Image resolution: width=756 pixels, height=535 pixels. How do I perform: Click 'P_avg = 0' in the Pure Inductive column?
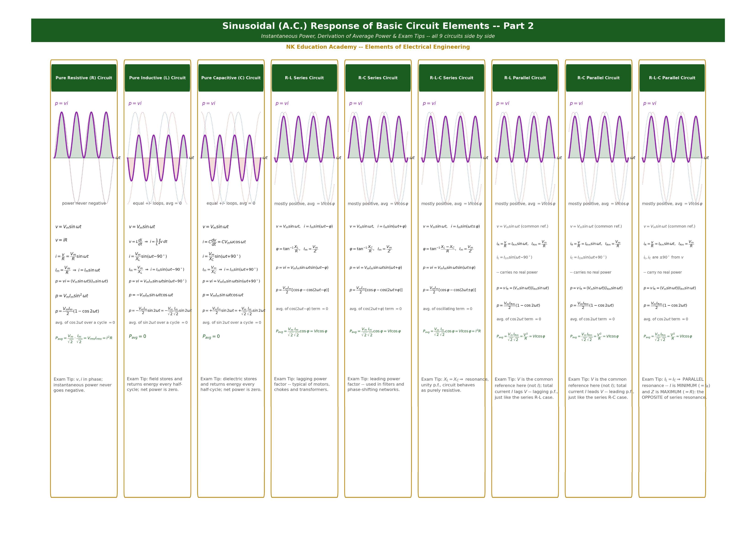point(137,336)
